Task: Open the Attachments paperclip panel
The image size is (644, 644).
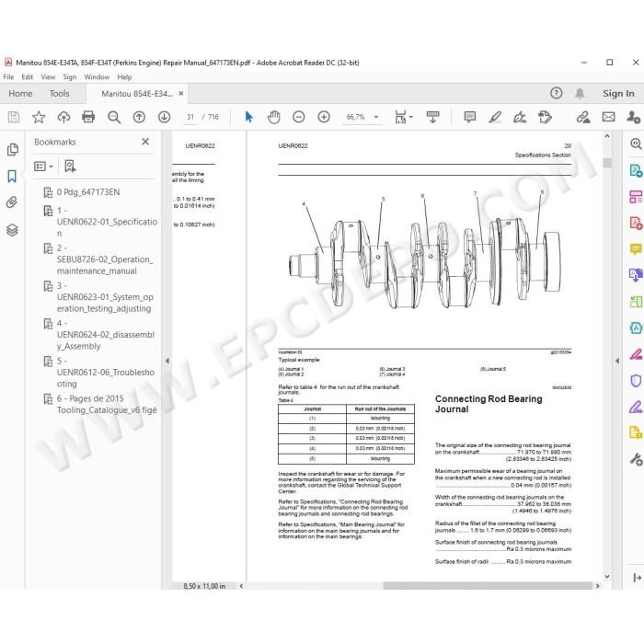Action: (12, 202)
